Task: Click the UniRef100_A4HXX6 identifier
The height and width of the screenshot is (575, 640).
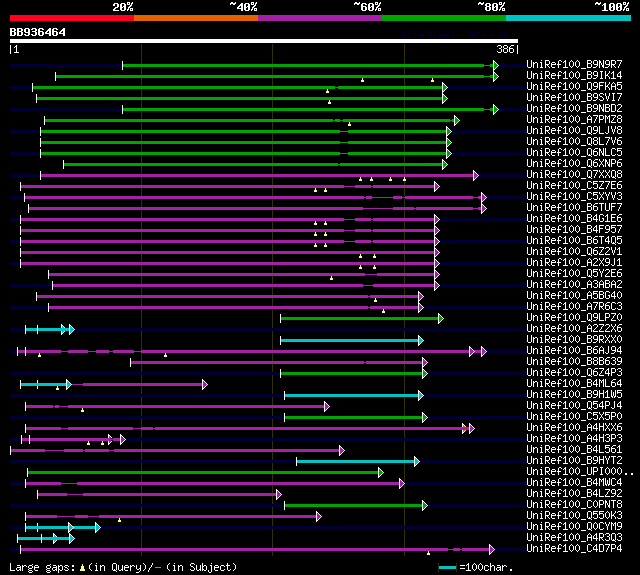Action: tap(574, 428)
